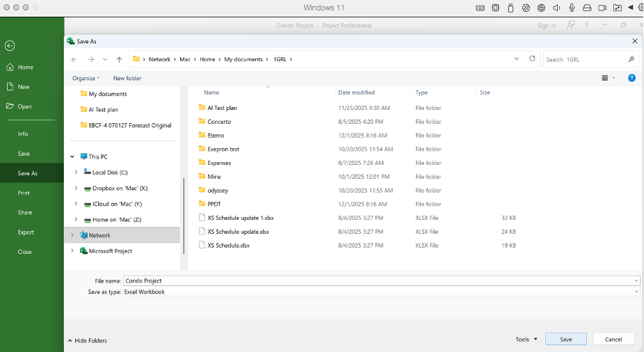The image size is (644, 352).
Task: Click the back arrow circle in backstage
Action: pyautogui.click(x=10, y=46)
